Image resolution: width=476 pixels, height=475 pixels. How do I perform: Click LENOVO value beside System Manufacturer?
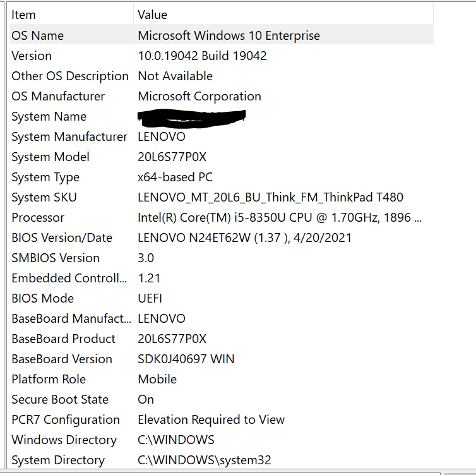pyautogui.click(x=162, y=136)
